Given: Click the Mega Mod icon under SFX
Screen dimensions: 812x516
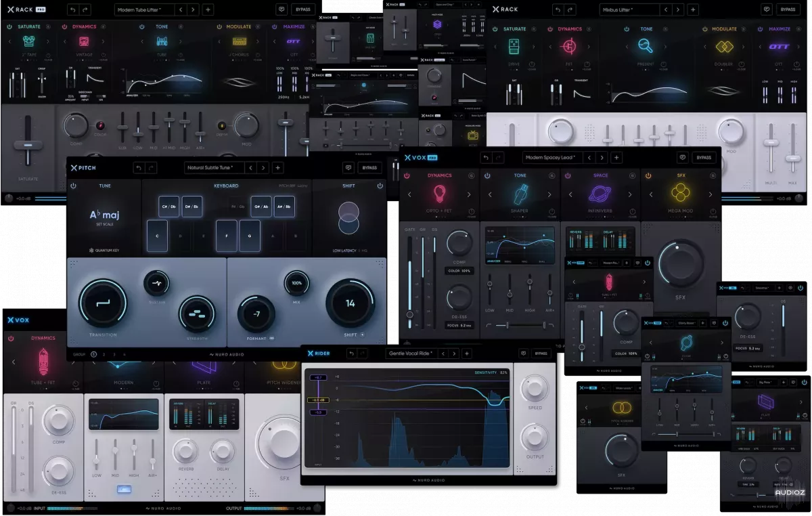Looking at the screenshot, I should pos(681,194).
